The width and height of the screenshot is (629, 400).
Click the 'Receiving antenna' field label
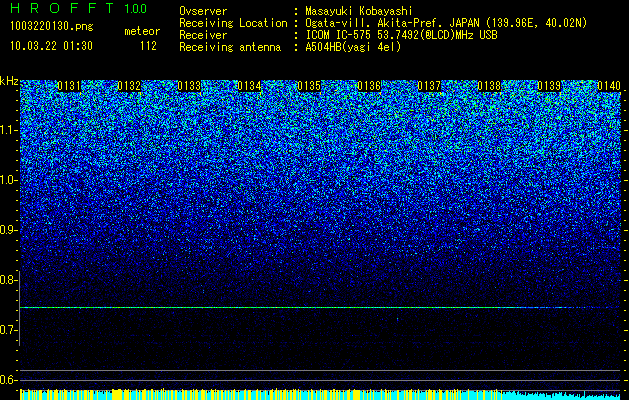point(230,47)
